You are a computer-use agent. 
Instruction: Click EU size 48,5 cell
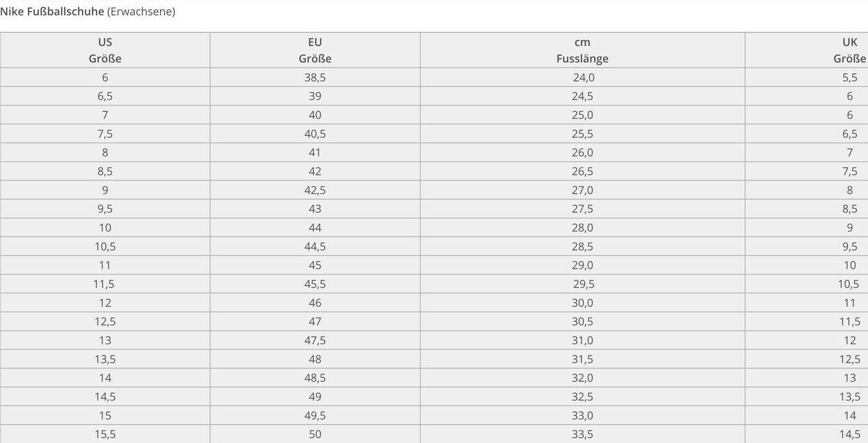point(315,378)
